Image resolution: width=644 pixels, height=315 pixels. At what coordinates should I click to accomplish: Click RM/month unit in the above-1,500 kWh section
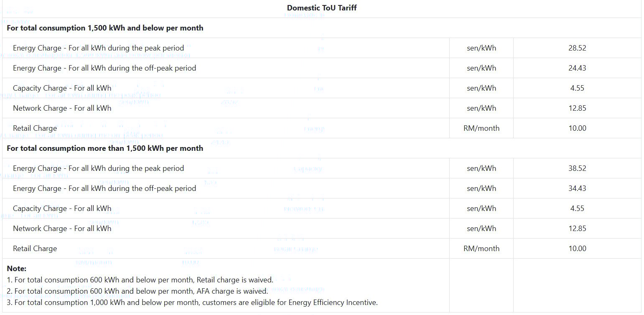coord(481,249)
